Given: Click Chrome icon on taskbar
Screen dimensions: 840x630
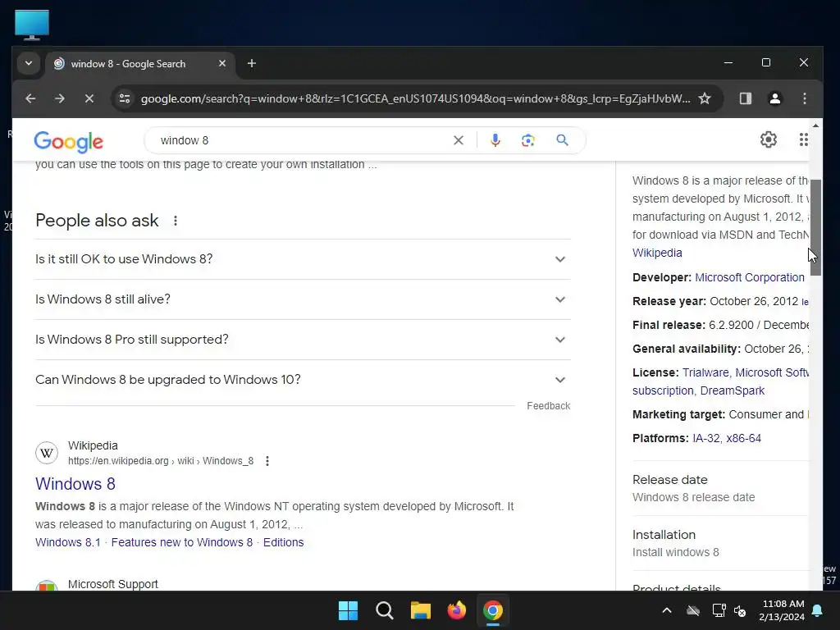Looking at the screenshot, I should point(493,610).
